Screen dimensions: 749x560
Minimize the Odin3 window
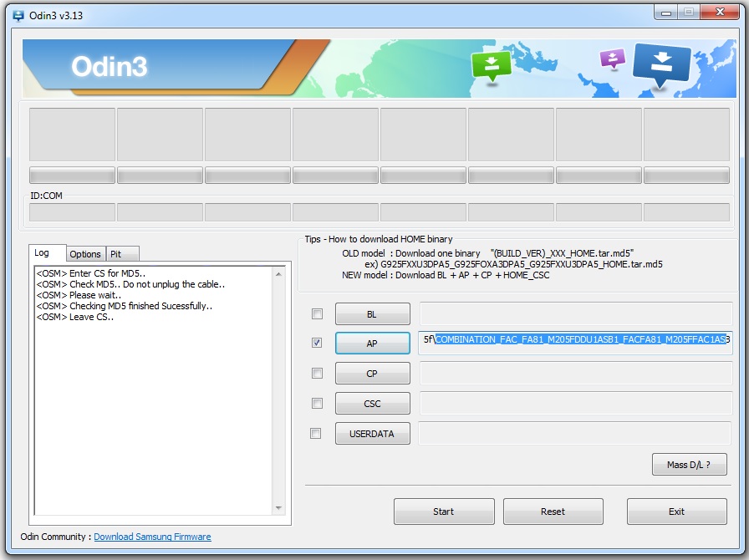coord(666,13)
